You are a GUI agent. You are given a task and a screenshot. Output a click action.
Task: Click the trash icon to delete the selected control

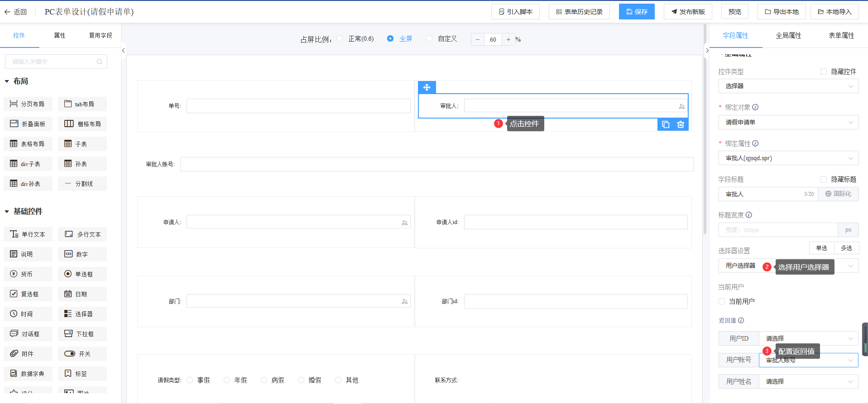[x=680, y=124]
